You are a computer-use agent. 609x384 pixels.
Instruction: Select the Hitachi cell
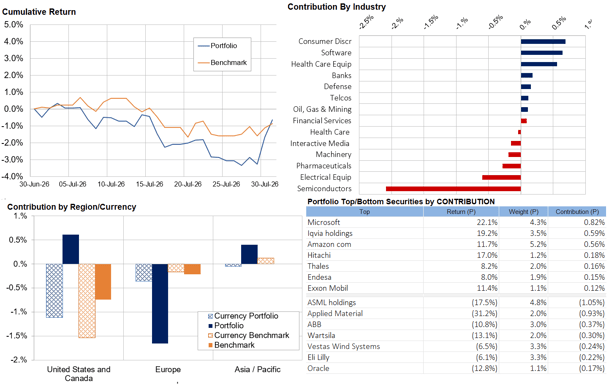pyautogui.click(x=319, y=255)
